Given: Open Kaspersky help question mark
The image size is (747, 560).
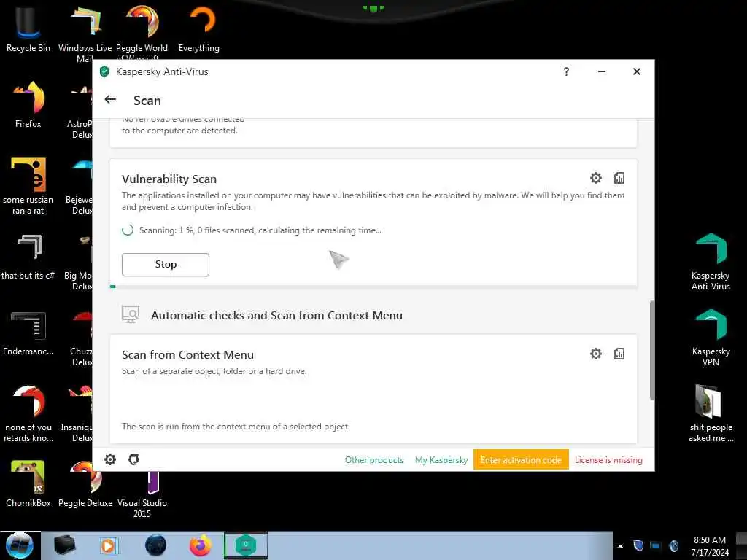Looking at the screenshot, I should pyautogui.click(x=566, y=71).
